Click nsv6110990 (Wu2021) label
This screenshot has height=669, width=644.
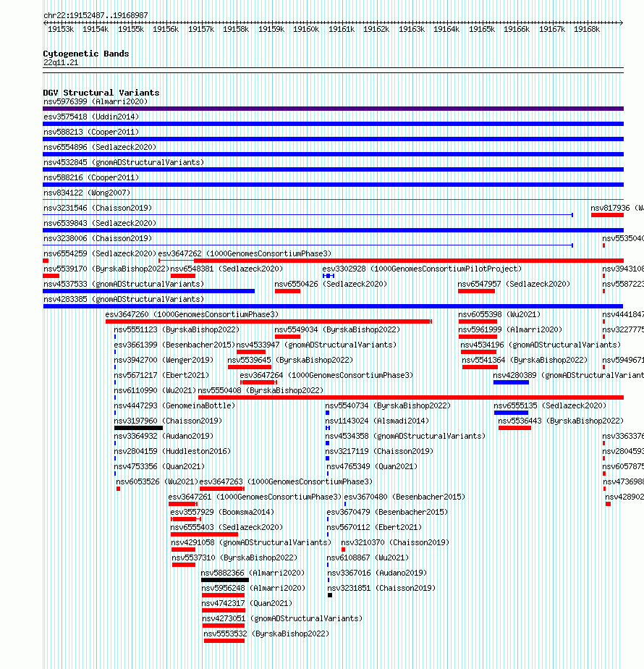tap(156, 390)
